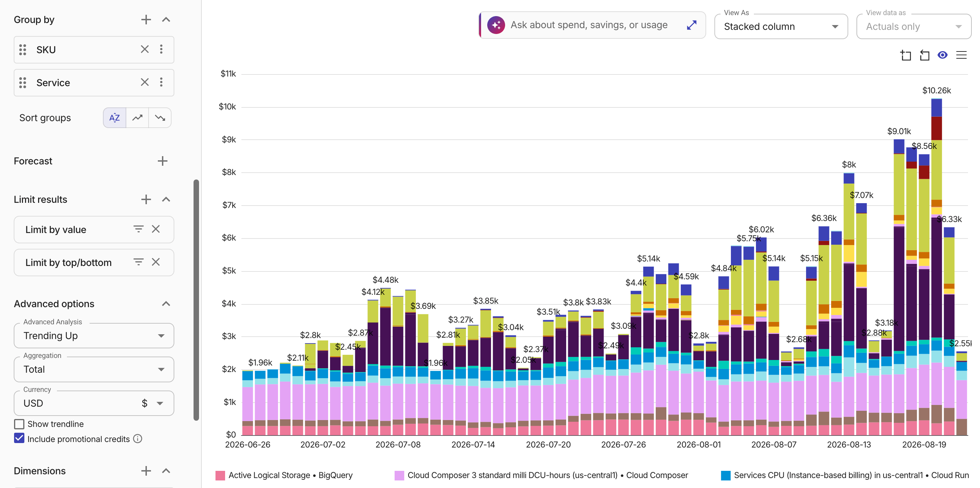Click the Services CPU Cloud Run legend label
This screenshot has height=488, width=980.
851,475
